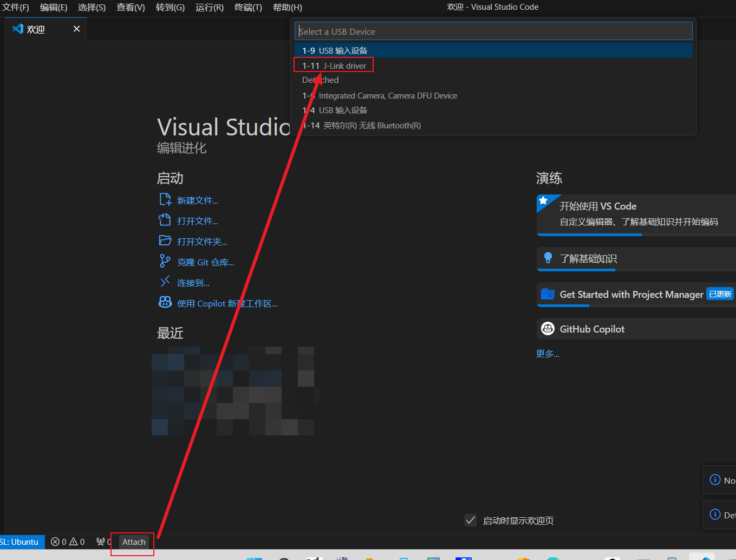This screenshot has height=560, width=736.
Task: Open the 更多... walkthroughs link
Action: click(548, 354)
